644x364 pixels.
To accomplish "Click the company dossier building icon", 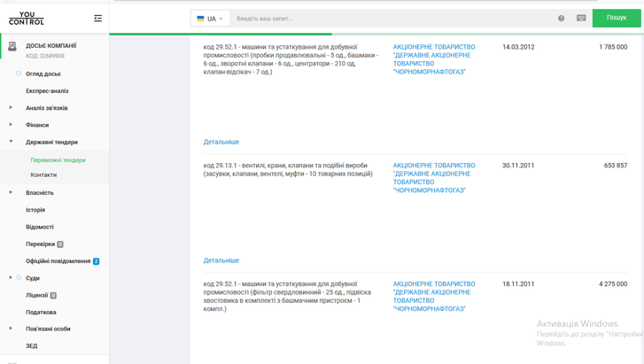I will coord(12,46).
